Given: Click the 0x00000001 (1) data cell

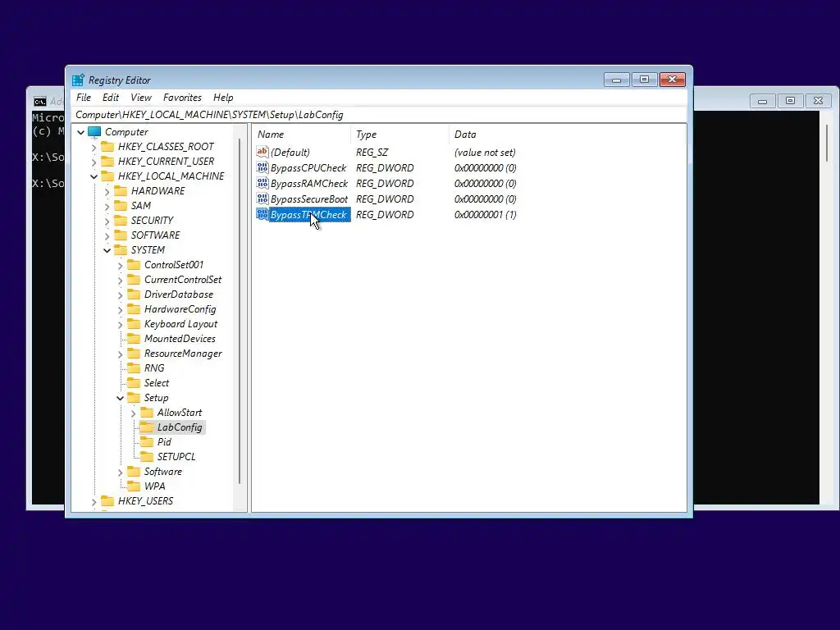Looking at the screenshot, I should tap(486, 214).
